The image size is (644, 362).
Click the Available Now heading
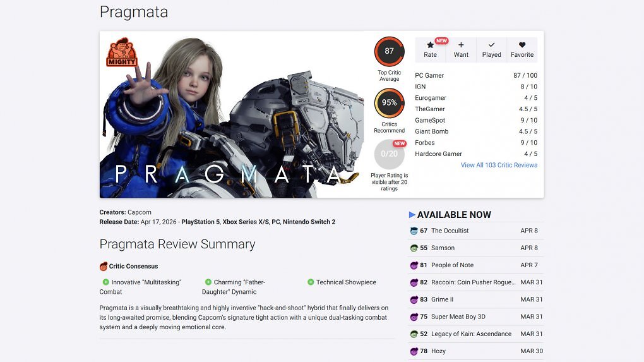(454, 215)
